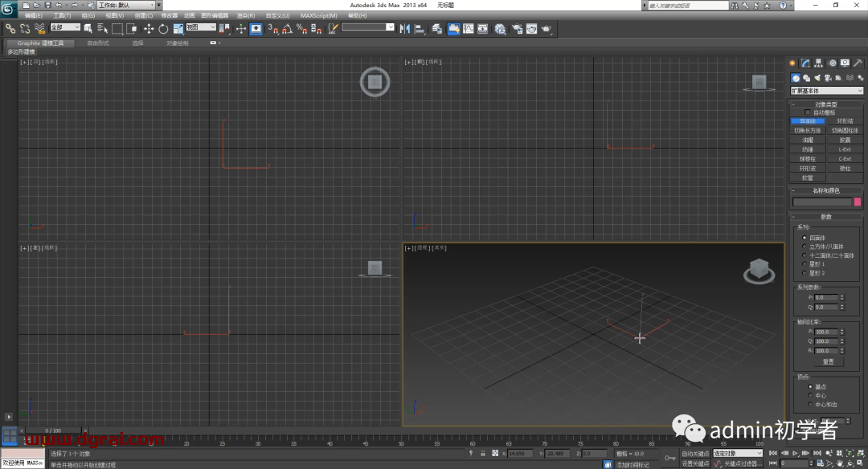Viewport: 868px width, 469px height.
Task: Open the Display panel tab icon
Action: pyautogui.click(x=845, y=63)
